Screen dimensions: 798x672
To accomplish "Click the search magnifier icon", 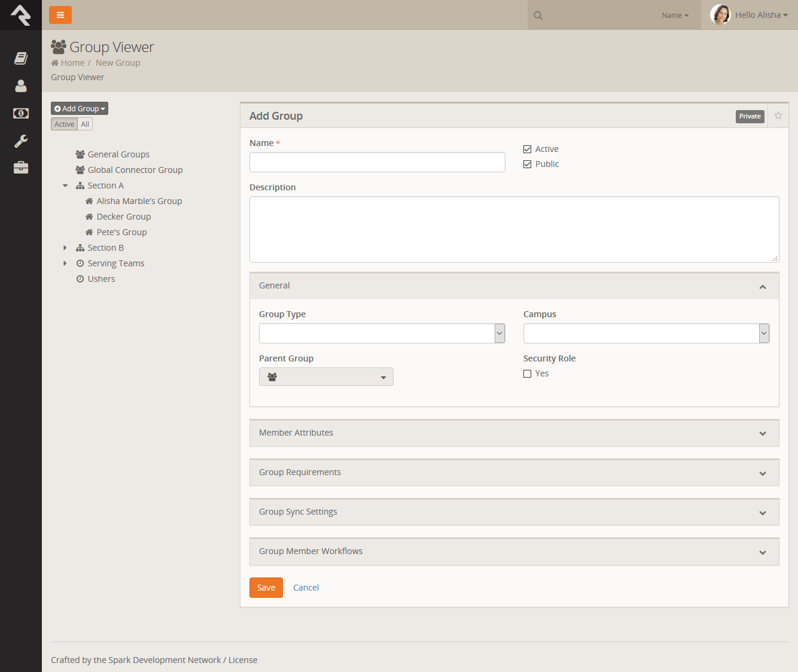I will 538,16.
